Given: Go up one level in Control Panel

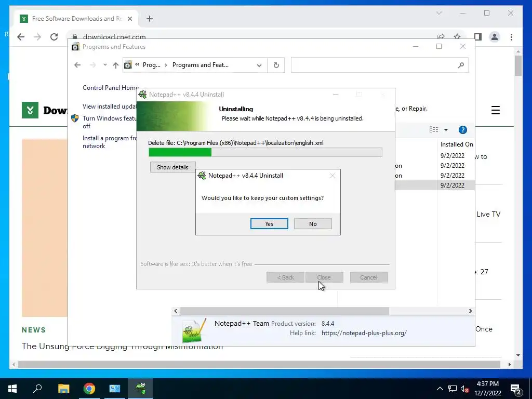Looking at the screenshot, I should [x=116, y=65].
